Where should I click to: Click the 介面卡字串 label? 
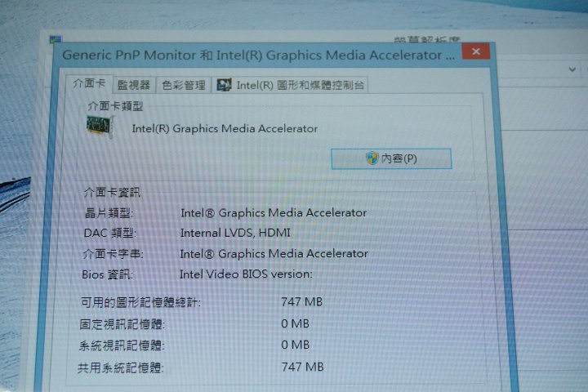113,254
